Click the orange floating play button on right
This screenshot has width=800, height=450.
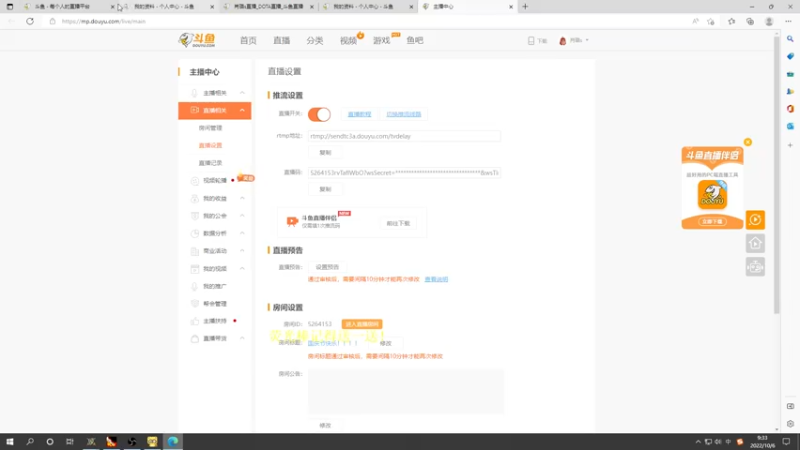[755, 220]
